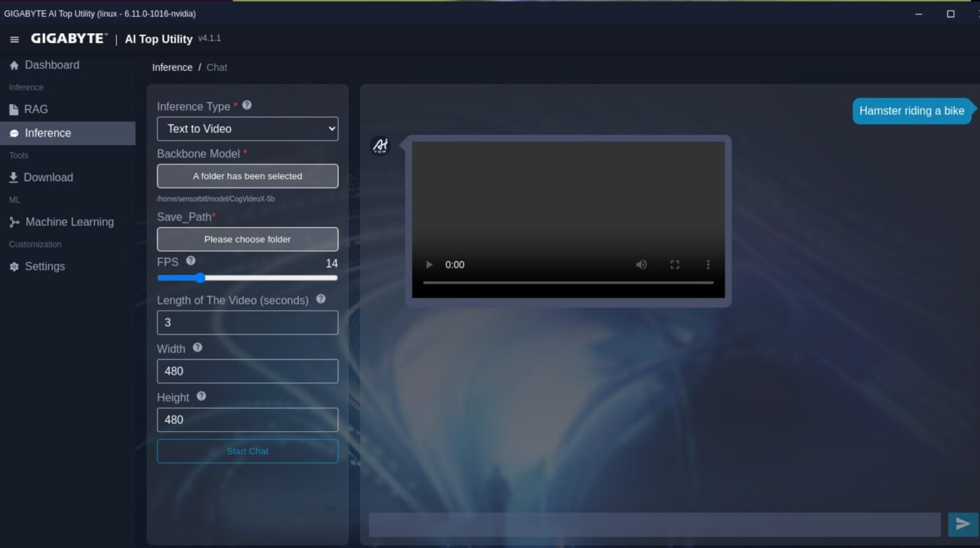Viewport: 980px width, 548px height.
Task: Toggle fullscreen on the video player
Action: tap(674, 265)
